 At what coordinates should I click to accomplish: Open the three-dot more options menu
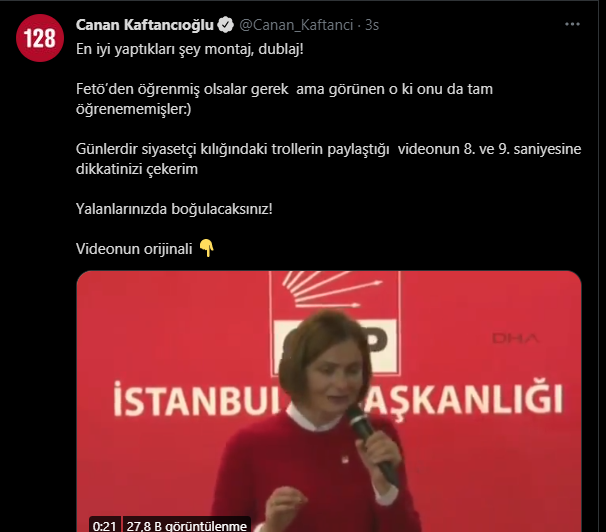572,24
